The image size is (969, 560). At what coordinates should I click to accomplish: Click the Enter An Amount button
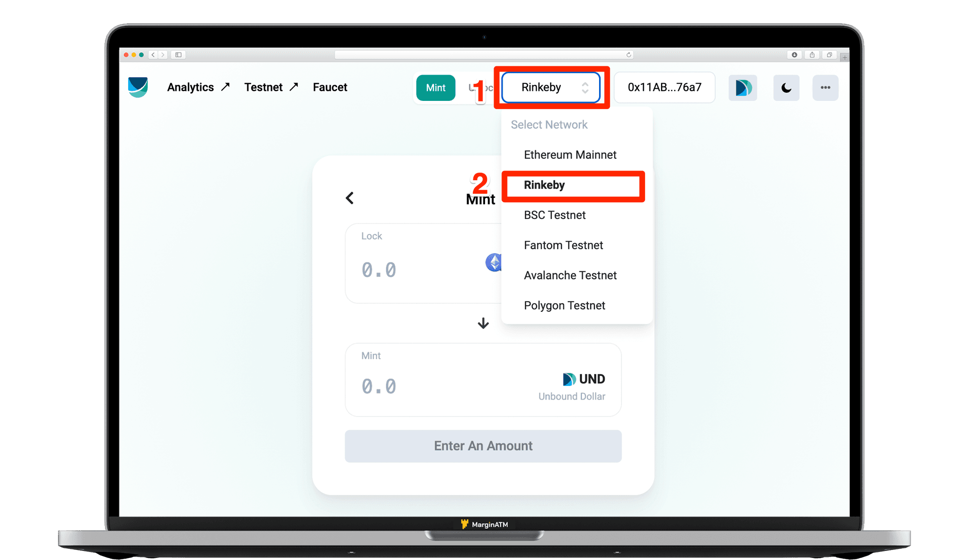484,445
